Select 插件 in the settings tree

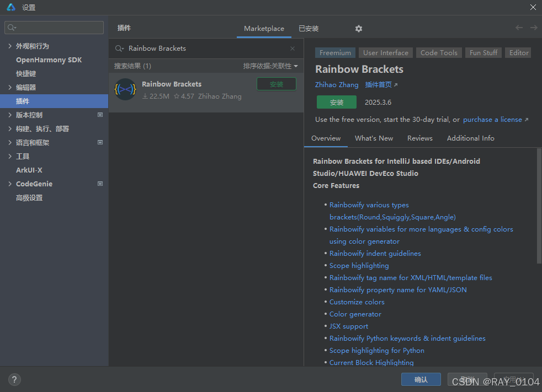[x=54, y=101]
